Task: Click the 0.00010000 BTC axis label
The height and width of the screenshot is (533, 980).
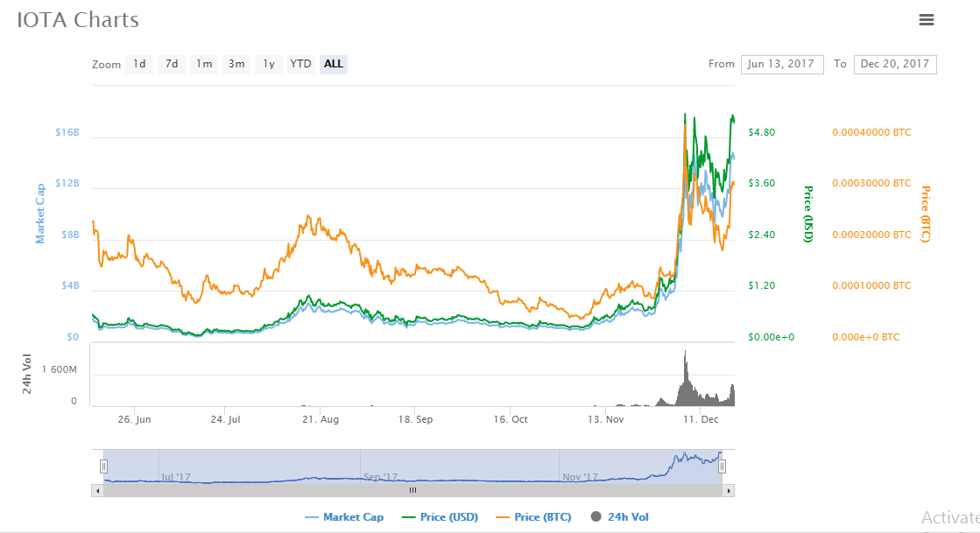Action: 871,285
